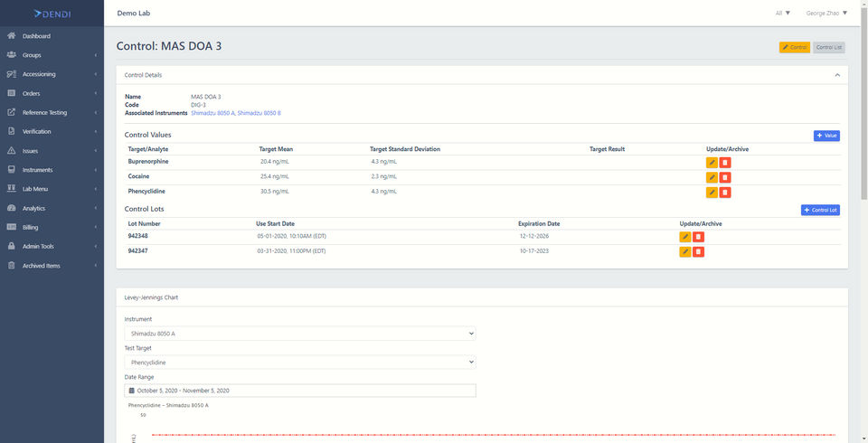Open the Instrument dropdown
Viewport: 868px width, 443px height.
point(300,334)
